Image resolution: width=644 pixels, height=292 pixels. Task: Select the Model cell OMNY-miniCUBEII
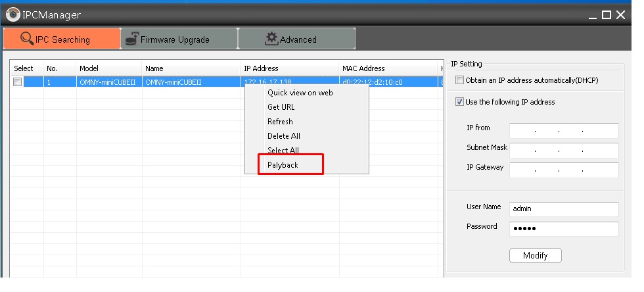coord(109,82)
